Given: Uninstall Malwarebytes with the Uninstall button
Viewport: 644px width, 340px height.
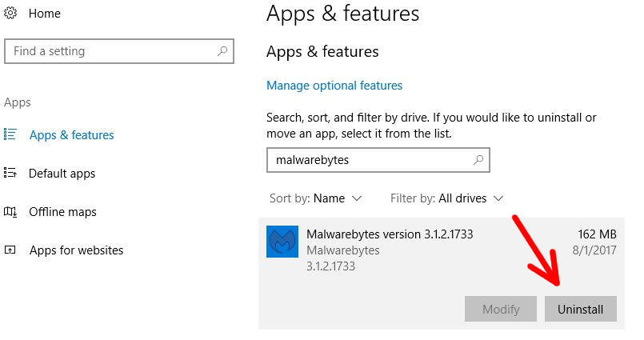Looking at the screenshot, I should coord(580,309).
